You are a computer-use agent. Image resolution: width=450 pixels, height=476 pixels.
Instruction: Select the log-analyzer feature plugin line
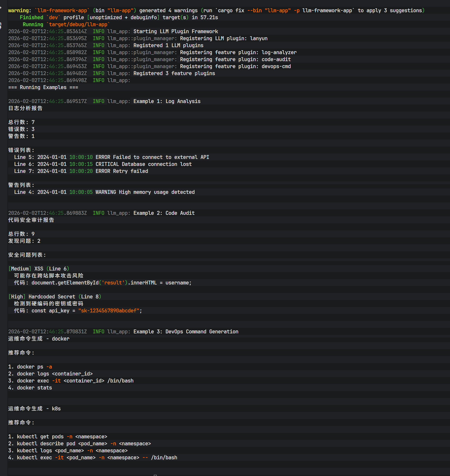238,52
